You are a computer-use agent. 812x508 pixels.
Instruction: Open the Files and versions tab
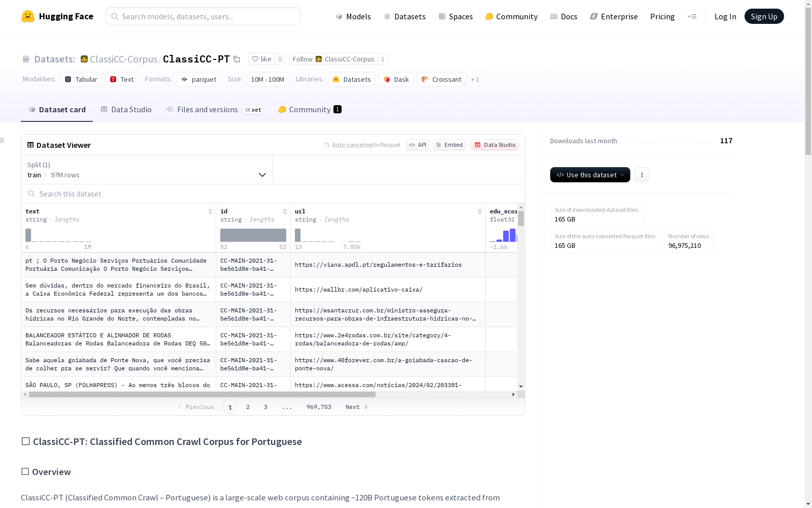pos(215,110)
